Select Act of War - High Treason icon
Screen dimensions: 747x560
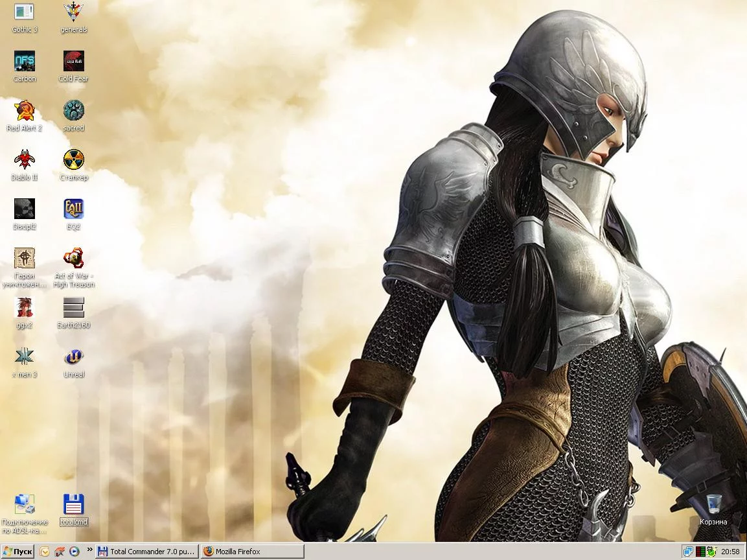[x=73, y=268]
